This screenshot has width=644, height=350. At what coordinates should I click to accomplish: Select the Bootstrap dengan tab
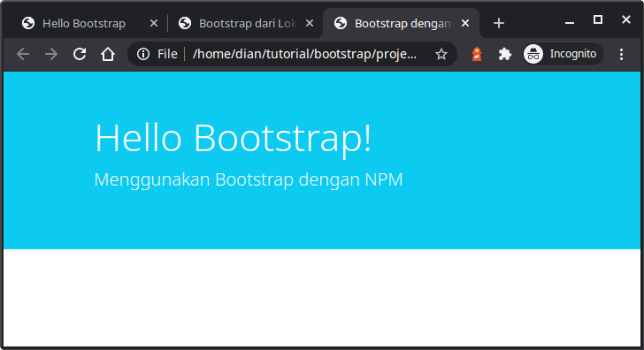pos(402,23)
